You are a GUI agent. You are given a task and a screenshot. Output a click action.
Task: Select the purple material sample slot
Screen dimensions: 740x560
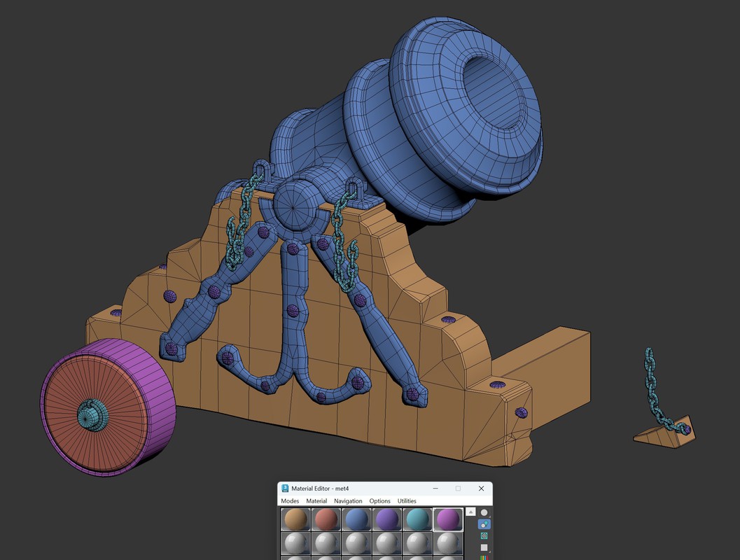pos(387,519)
